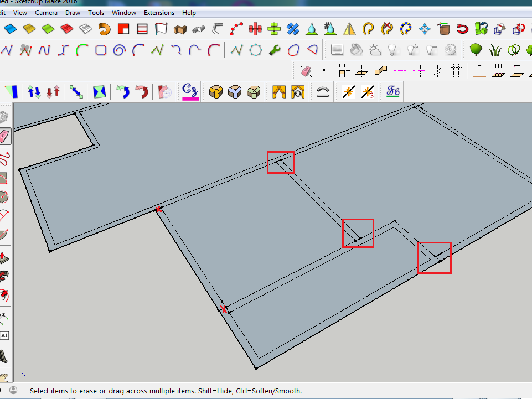
Task: Click the gray pipe icon
Action: (199, 29)
